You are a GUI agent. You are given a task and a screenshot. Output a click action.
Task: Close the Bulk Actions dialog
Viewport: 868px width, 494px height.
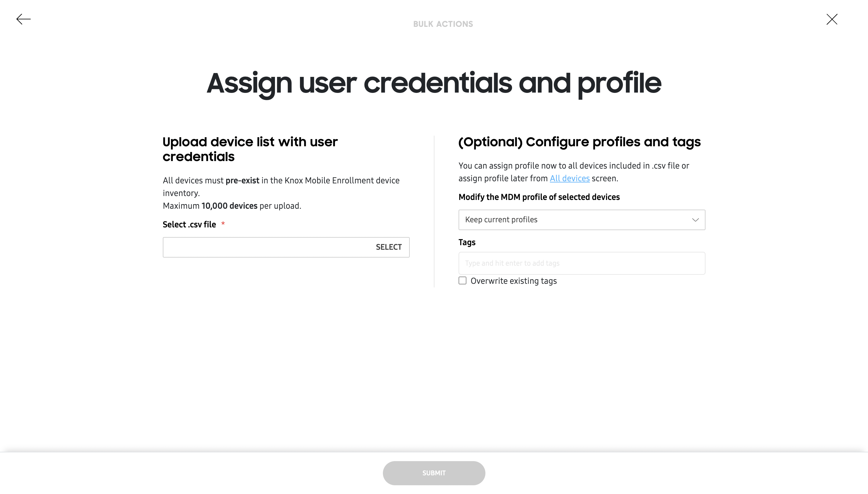pyautogui.click(x=832, y=19)
